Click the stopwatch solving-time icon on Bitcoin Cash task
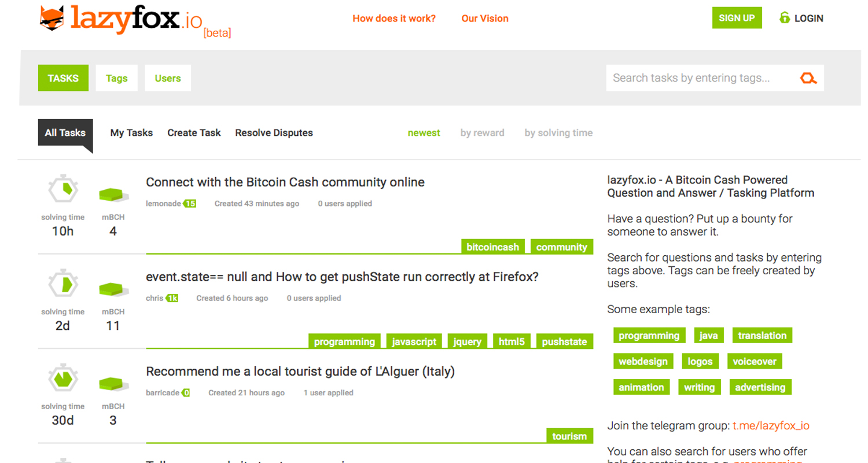The height and width of the screenshot is (463, 868). [62, 188]
